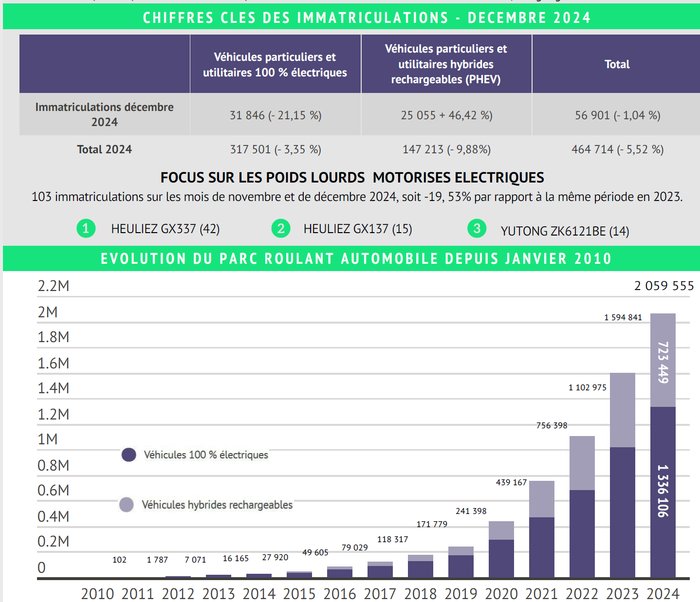This screenshot has width=700, height=602.
Task: Click the CHIFFRES CLES DES IMMATRICULATIONS banner title
Action: point(367,18)
